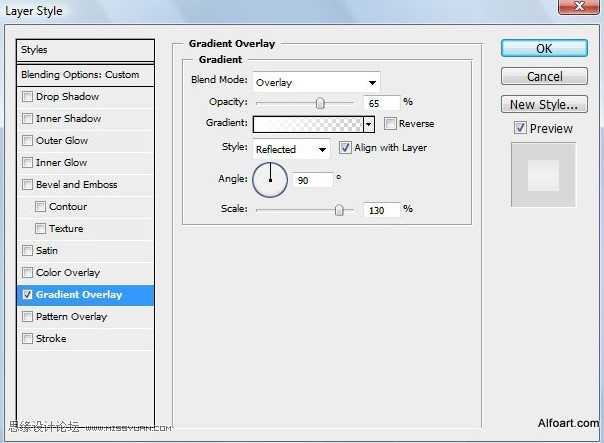The image size is (604, 443).
Task: Enable the Texture checkbox
Action: tap(40, 228)
